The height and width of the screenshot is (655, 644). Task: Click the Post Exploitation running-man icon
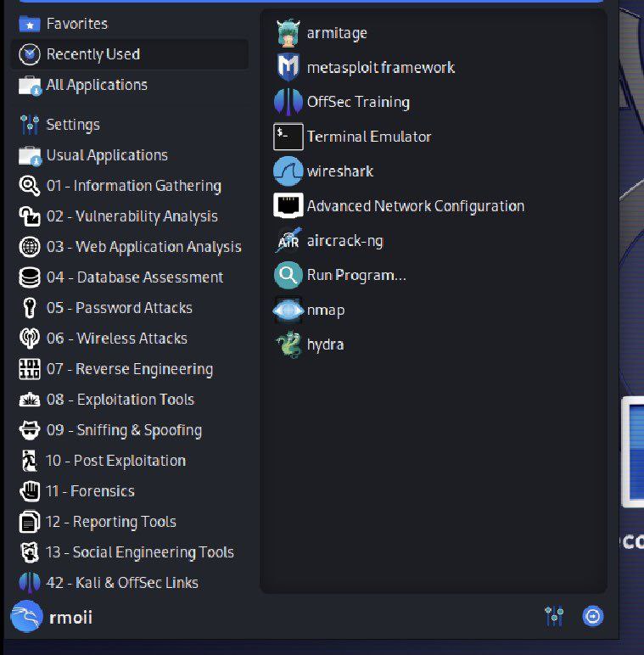(x=30, y=461)
